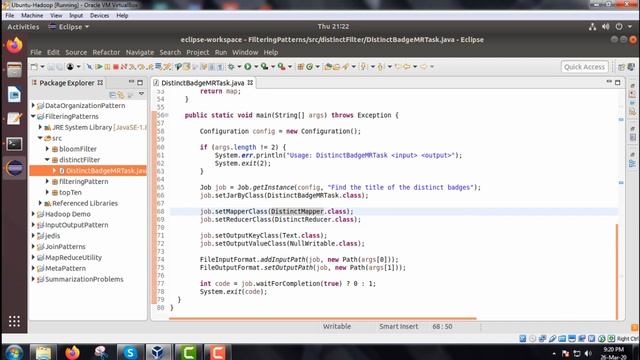Click the clock showing Thu 21:22
This screenshot has height=360, width=640.
click(333, 27)
